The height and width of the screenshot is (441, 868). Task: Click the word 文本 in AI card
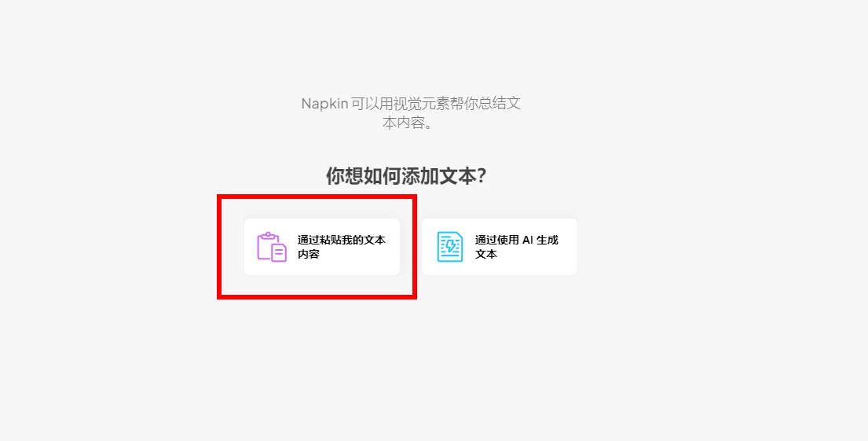pos(486,254)
